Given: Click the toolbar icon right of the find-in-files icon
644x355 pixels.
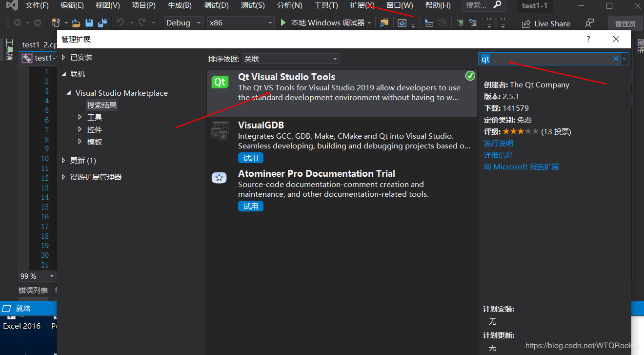Looking at the screenshot, I should [402, 23].
